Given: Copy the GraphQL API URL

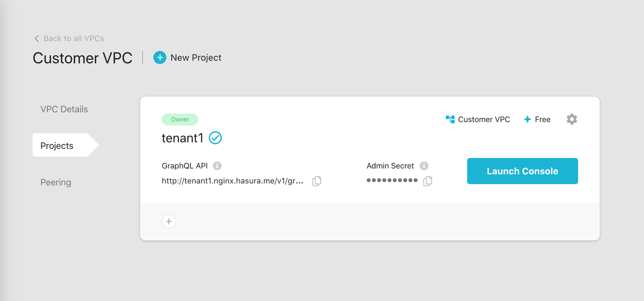Looking at the screenshot, I should [x=317, y=181].
